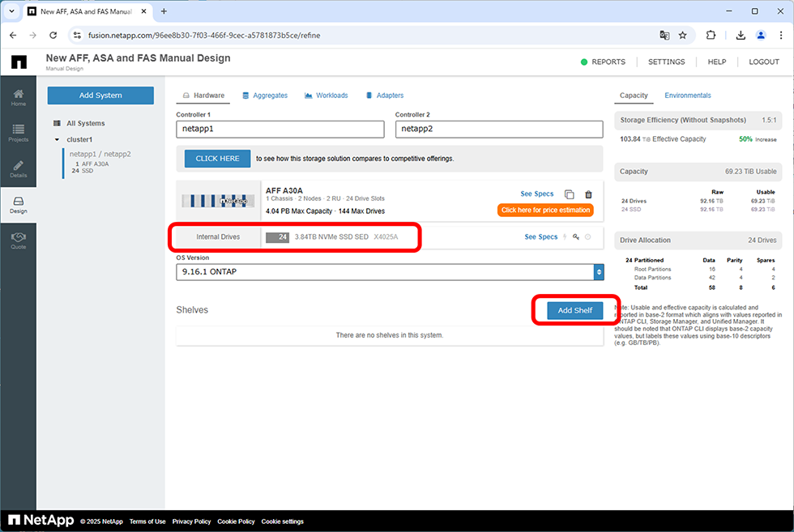
Task: Select netapp1 / netapp2 system in tree
Action: click(100, 154)
